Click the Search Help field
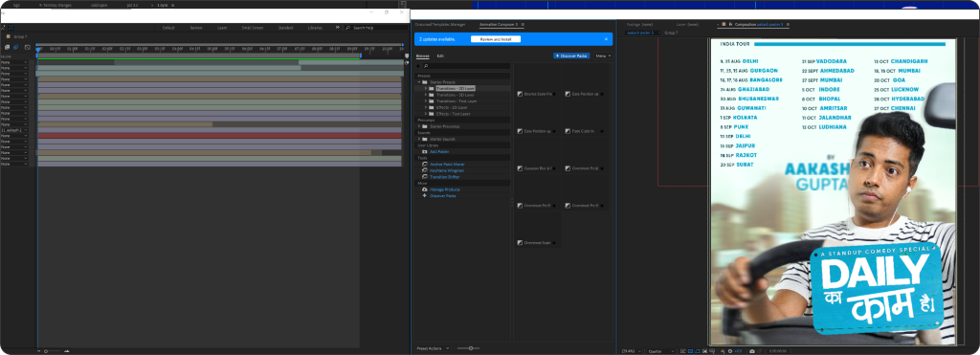 pyautogui.click(x=375, y=28)
